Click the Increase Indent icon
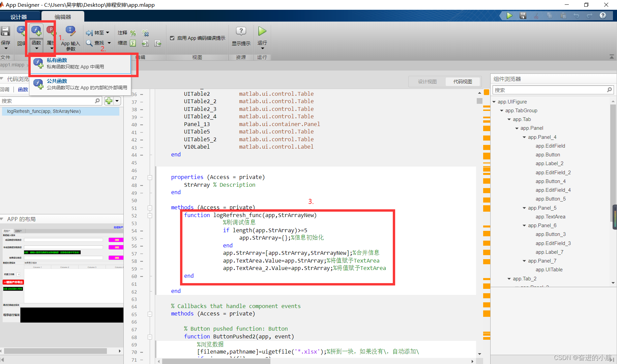 (x=145, y=43)
